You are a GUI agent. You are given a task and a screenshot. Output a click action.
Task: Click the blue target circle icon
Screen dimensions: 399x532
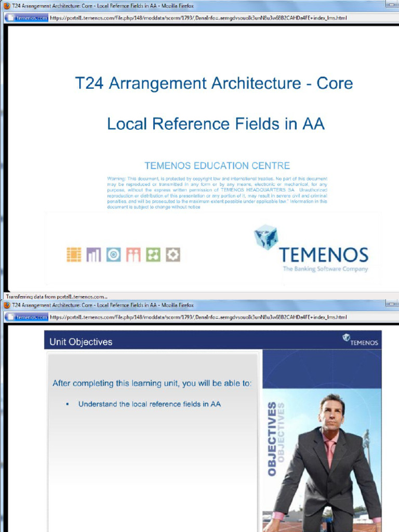(x=113, y=255)
